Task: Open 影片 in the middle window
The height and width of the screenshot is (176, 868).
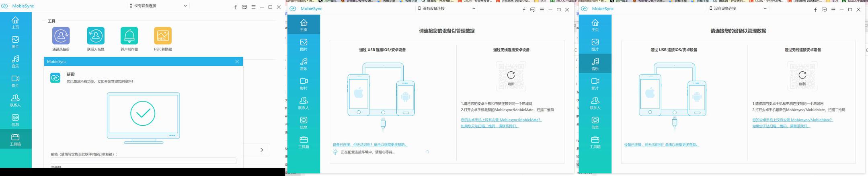Action: [304, 83]
